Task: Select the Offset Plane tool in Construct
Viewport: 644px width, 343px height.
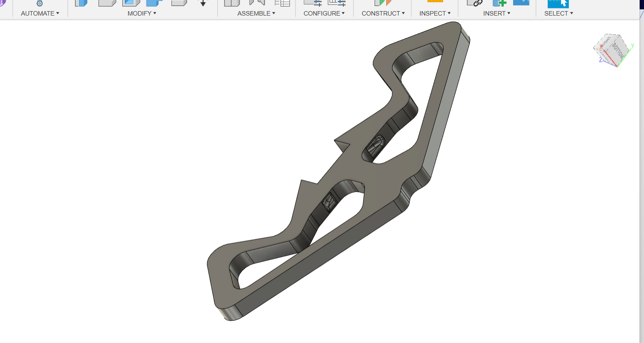Action: (x=383, y=3)
